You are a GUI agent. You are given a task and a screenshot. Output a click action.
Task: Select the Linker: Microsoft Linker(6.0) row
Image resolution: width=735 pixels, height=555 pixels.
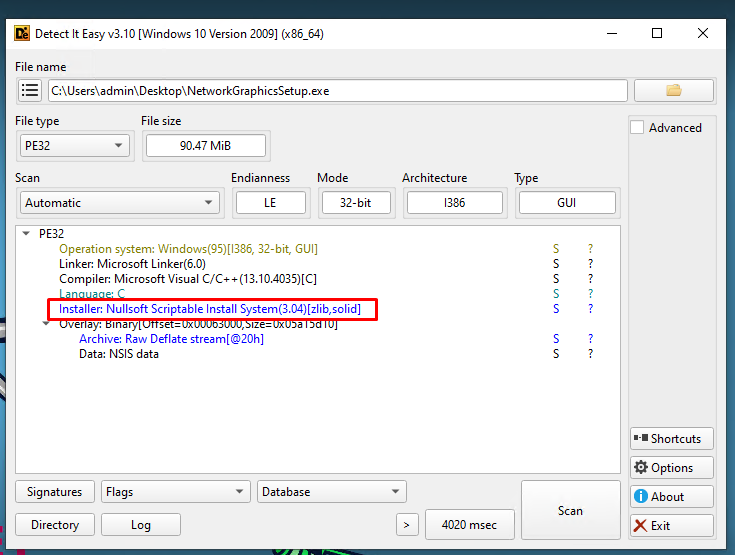point(133,264)
